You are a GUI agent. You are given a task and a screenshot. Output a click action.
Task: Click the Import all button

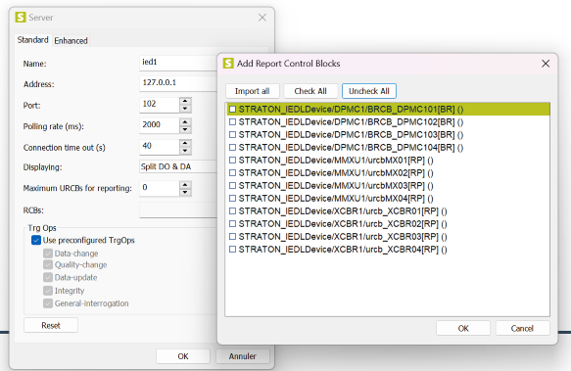pyautogui.click(x=252, y=91)
